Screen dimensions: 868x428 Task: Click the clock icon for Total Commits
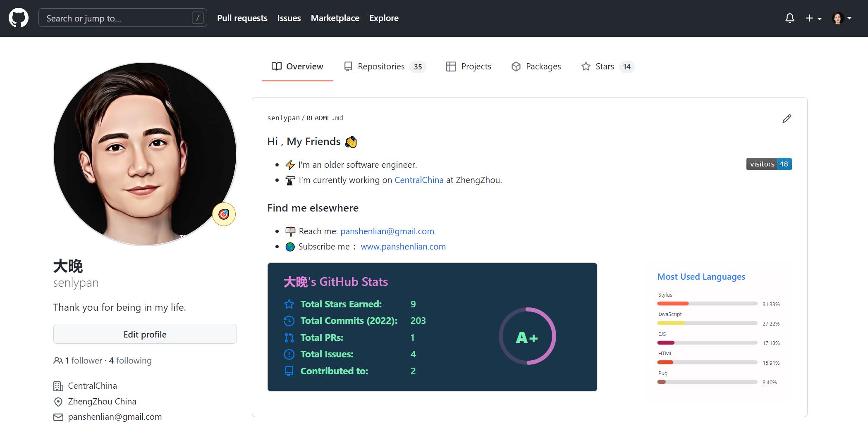(289, 321)
